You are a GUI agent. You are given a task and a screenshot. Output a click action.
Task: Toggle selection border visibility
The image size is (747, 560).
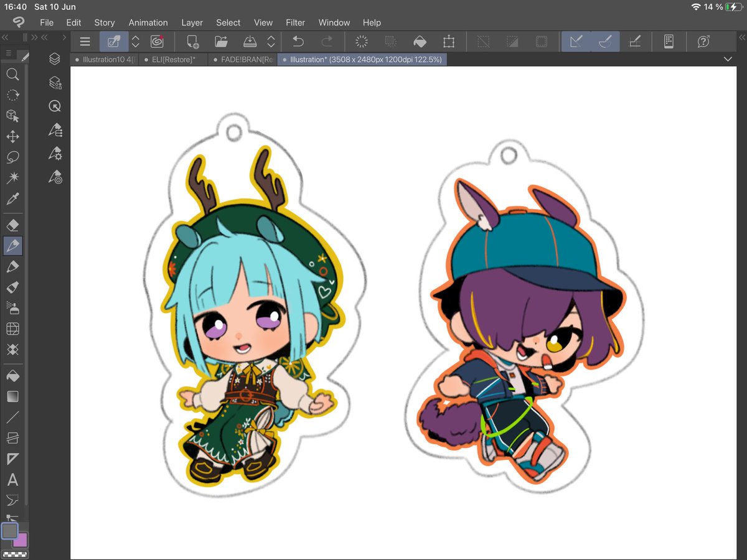(542, 42)
